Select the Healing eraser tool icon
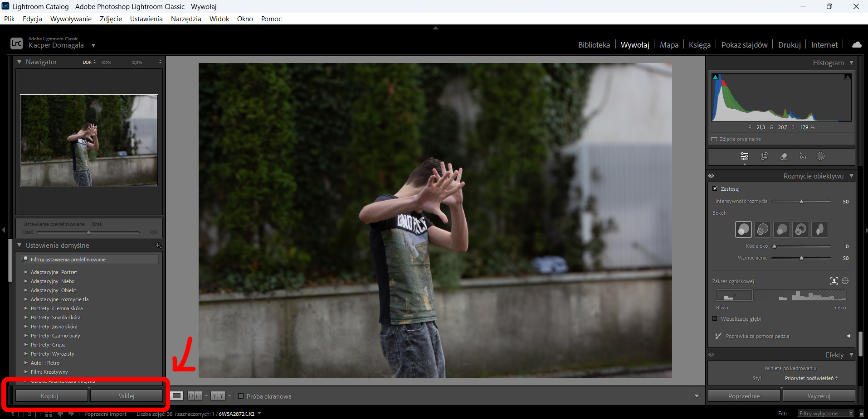This screenshot has width=868, height=419. tap(784, 156)
